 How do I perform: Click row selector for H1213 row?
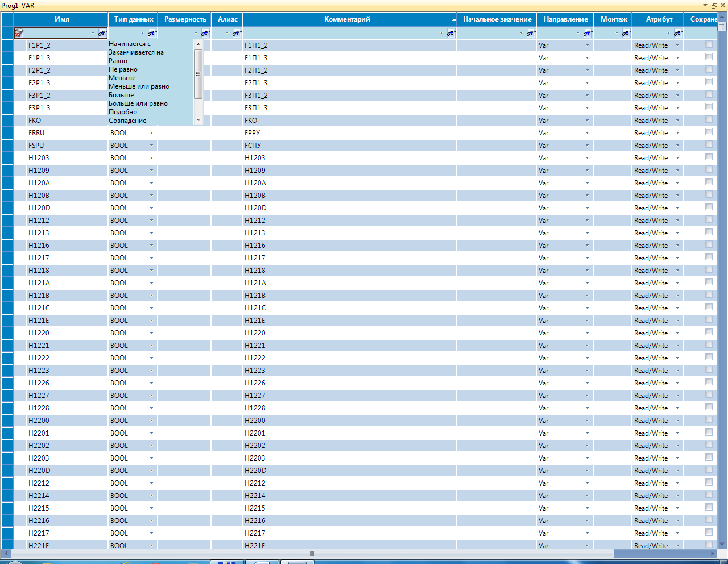[x=7, y=233]
